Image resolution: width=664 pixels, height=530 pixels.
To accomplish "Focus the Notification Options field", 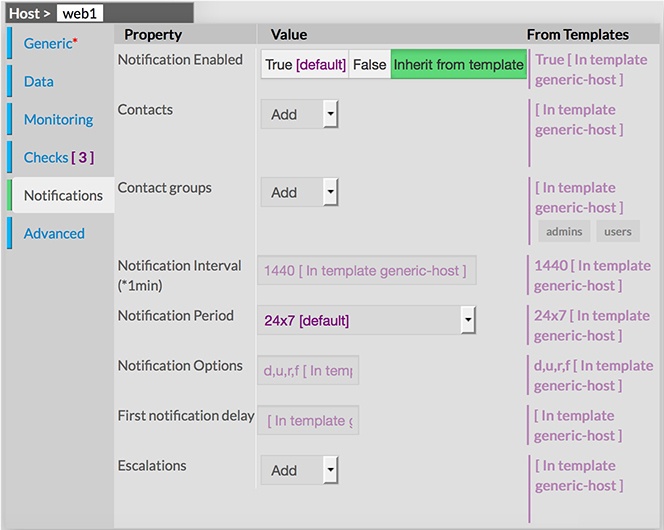I will (x=308, y=371).
